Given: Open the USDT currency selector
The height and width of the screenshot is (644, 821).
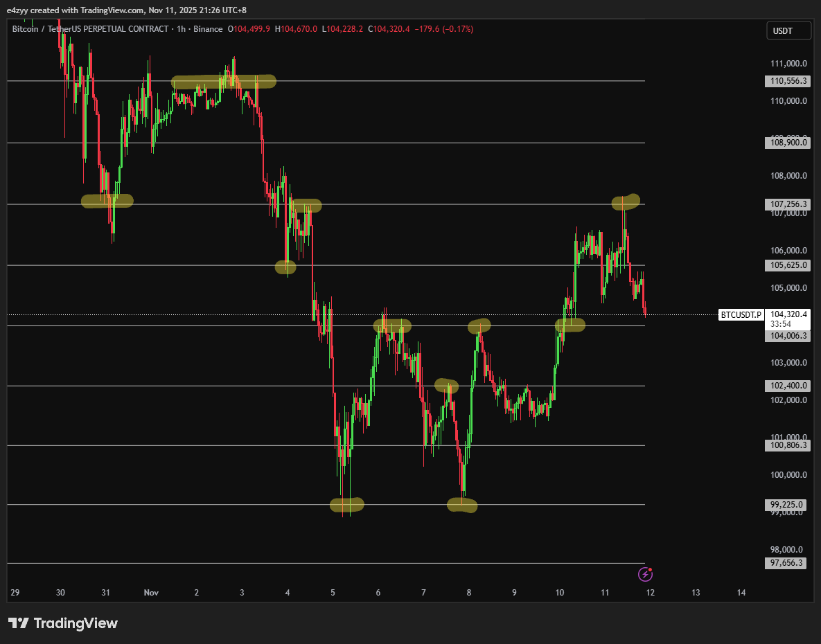Looking at the screenshot, I should tap(787, 31).
